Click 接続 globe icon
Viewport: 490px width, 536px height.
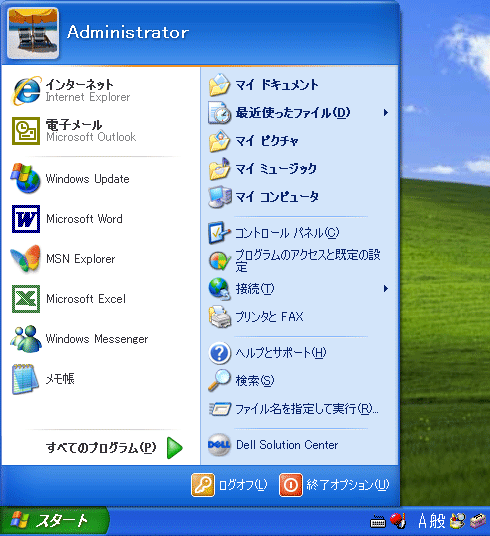coord(219,289)
